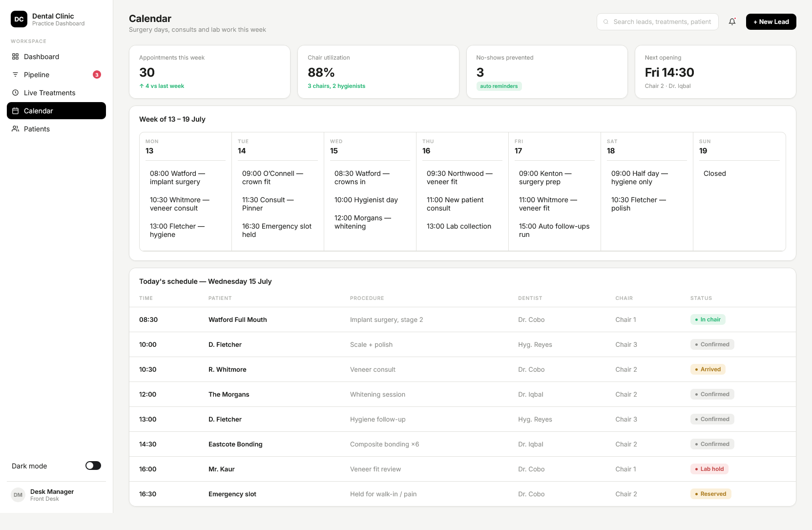The width and height of the screenshot is (812, 530).
Task: Select Mr. Kaur patient name
Action: [222, 469]
